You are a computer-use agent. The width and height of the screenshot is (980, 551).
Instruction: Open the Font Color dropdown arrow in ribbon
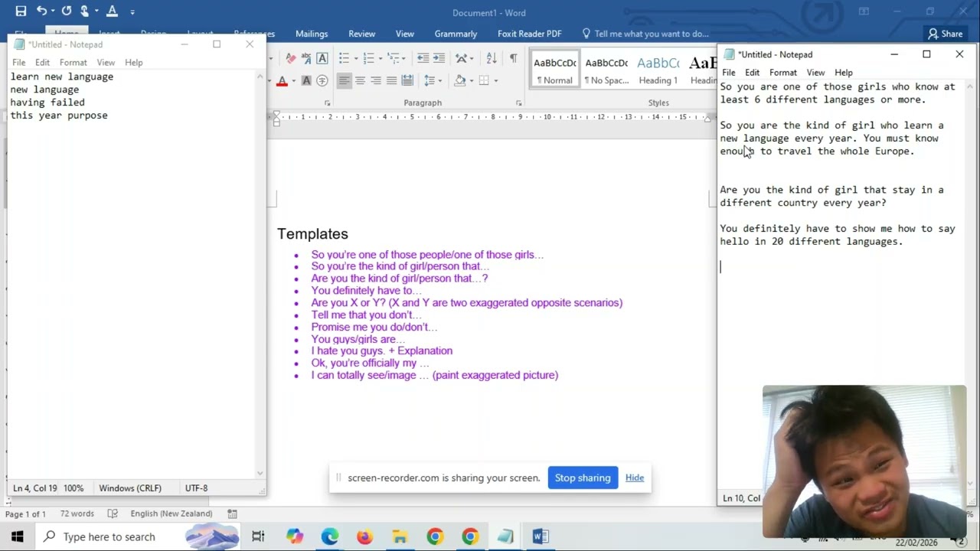point(293,80)
